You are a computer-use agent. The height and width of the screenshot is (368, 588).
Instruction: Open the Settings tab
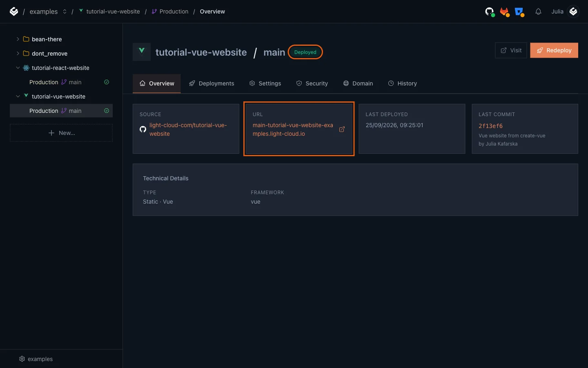point(265,83)
